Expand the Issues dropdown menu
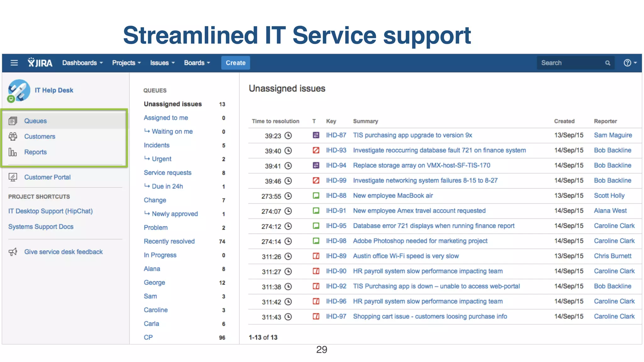The width and height of the screenshot is (644, 362). click(x=162, y=63)
